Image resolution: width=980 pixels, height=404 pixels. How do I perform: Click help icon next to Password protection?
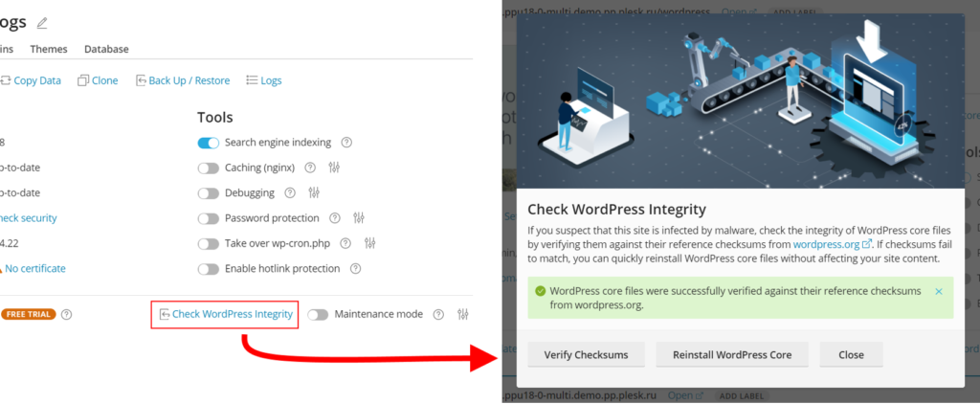(334, 218)
